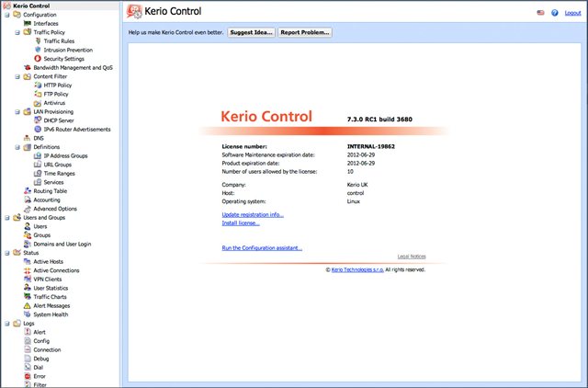Open the Connection log
The height and width of the screenshot is (388, 588).
[47, 349]
